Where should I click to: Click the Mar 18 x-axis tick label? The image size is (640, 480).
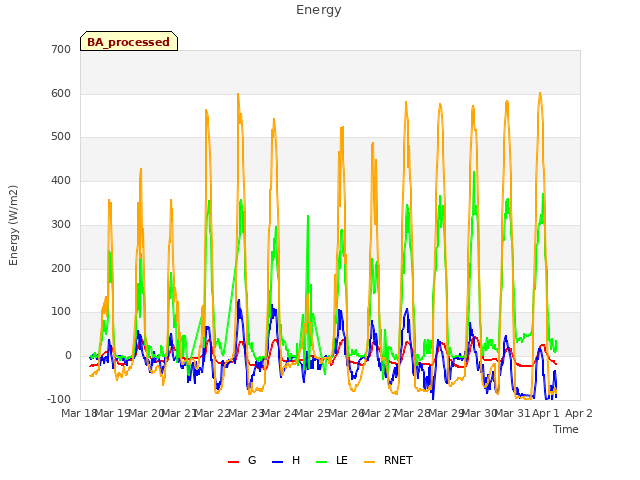coord(78,413)
